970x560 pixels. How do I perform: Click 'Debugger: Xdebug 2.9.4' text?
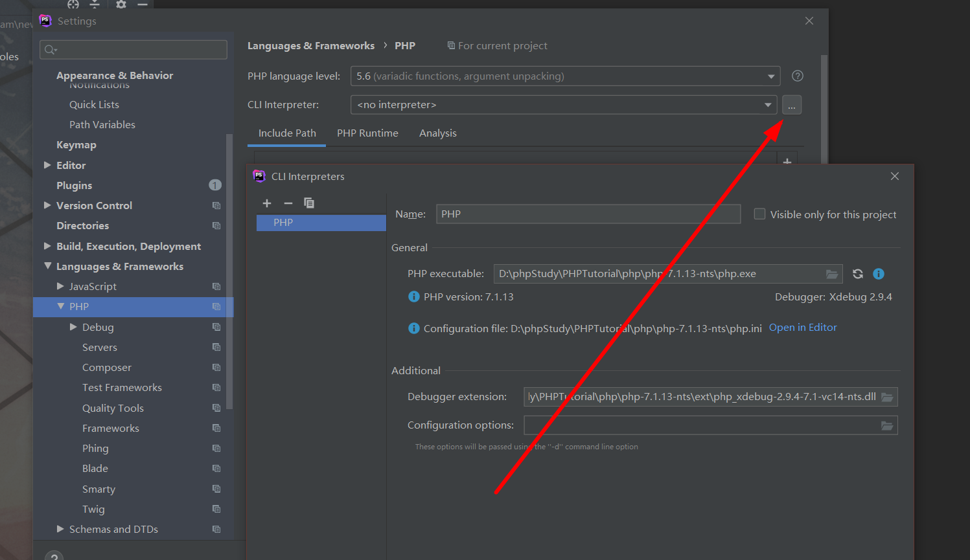point(833,297)
